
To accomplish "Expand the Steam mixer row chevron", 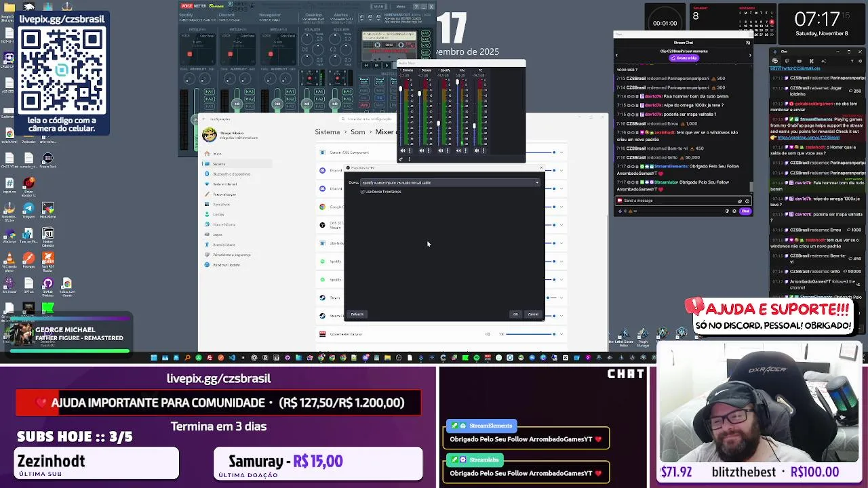I will click(561, 298).
